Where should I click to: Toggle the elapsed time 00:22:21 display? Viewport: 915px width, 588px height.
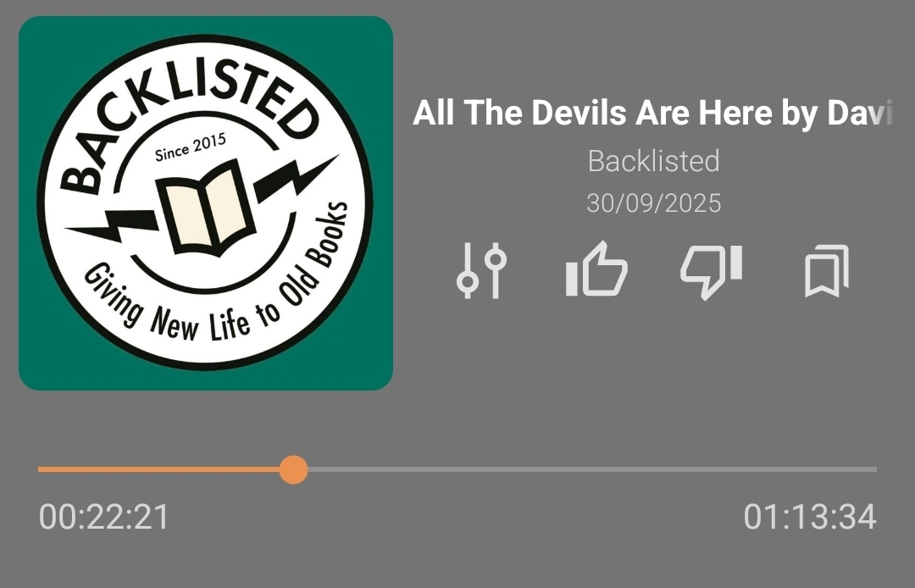pos(104,517)
